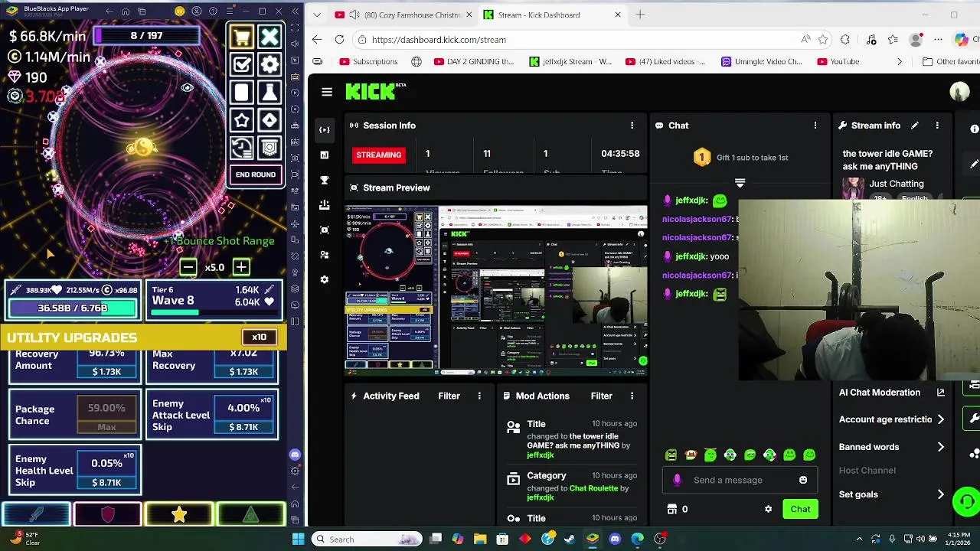Show more bookmarks with chevron

point(900,61)
